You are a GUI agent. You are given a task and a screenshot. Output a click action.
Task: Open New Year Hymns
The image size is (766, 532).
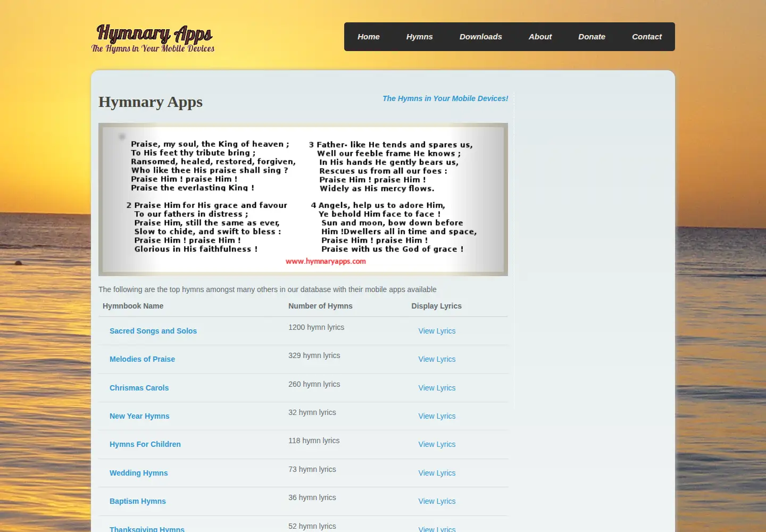coord(139,416)
